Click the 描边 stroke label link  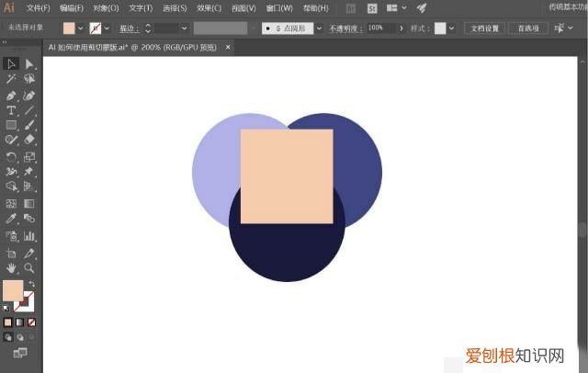point(129,28)
